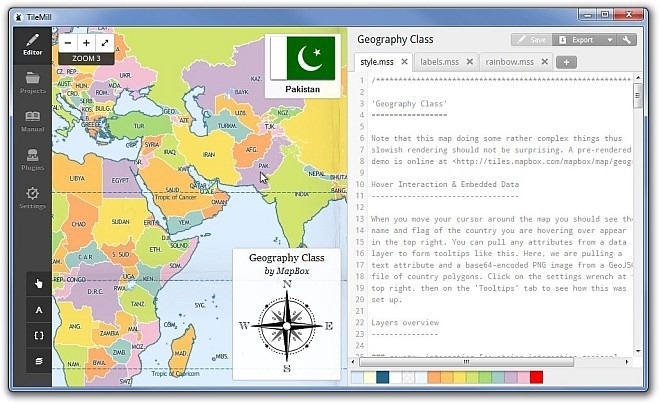This screenshot has height=404, width=660.
Task: Zoom in the map with plus button
Action: tap(86, 43)
